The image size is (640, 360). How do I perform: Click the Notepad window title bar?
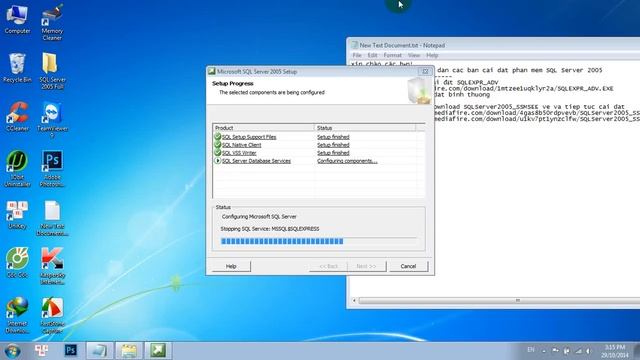[494, 45]
